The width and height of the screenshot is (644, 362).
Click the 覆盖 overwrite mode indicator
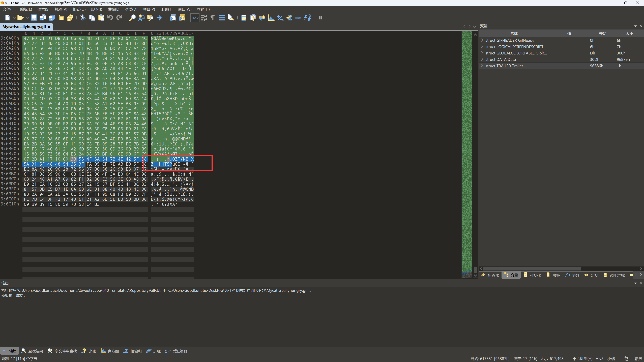coord(638,358)
